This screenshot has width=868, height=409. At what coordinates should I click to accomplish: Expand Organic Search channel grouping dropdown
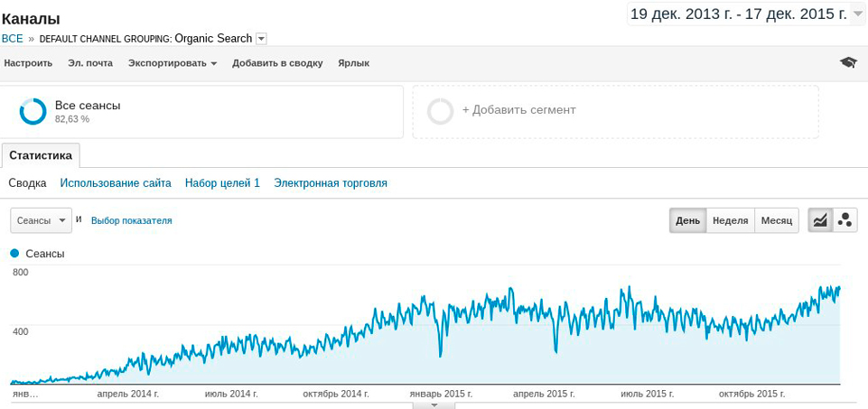(x=261, y=39)
